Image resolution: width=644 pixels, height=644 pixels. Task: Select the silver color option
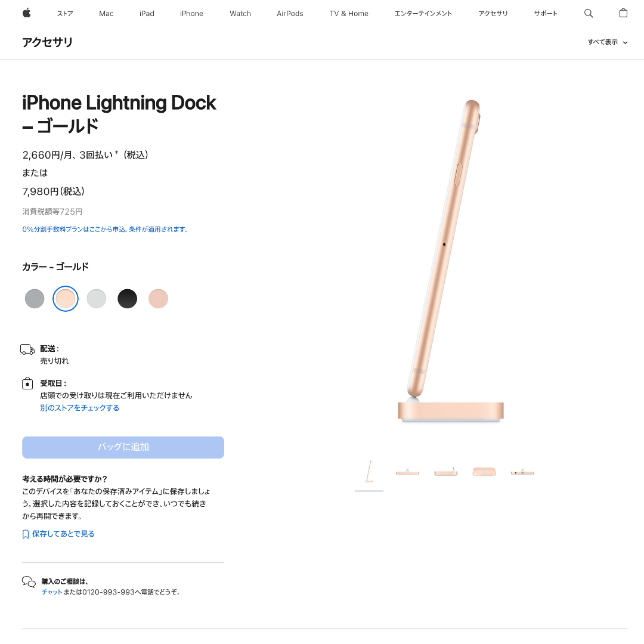click(x=97, y=299)
